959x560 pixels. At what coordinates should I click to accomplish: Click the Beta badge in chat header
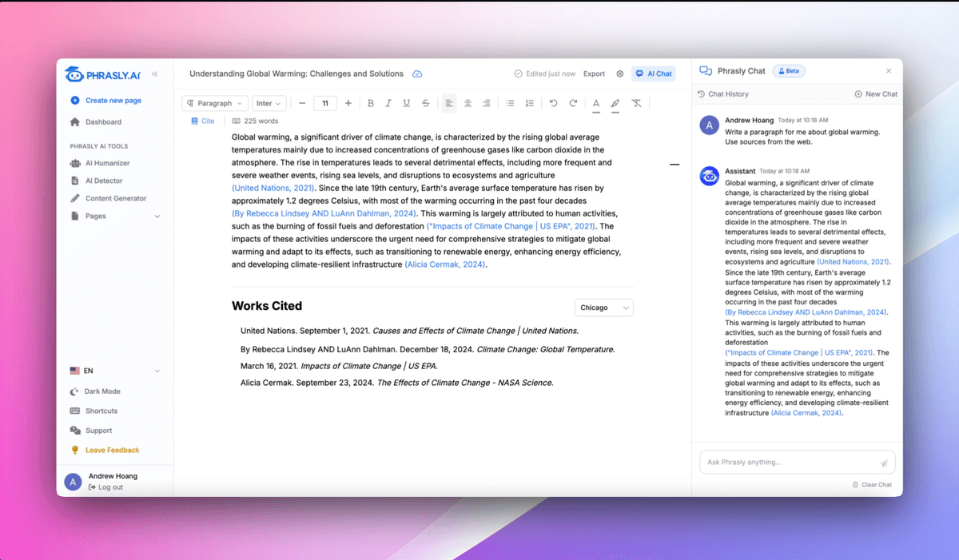[x=789, y=71]
